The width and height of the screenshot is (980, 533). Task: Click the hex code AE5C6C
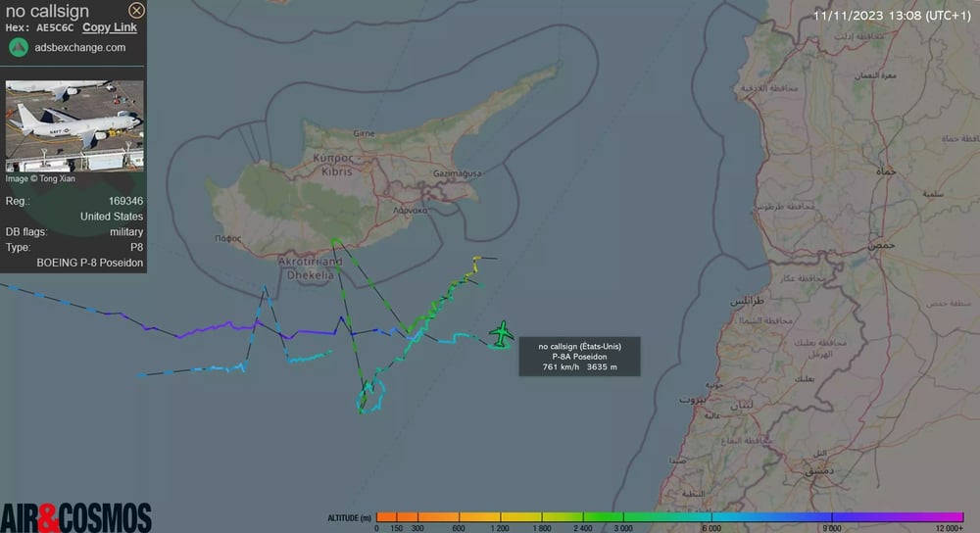point(55,27)
